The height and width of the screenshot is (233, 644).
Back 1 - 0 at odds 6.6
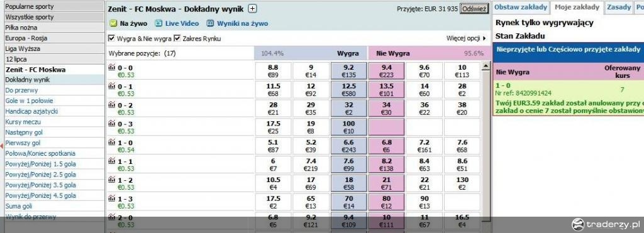[348, 146]
